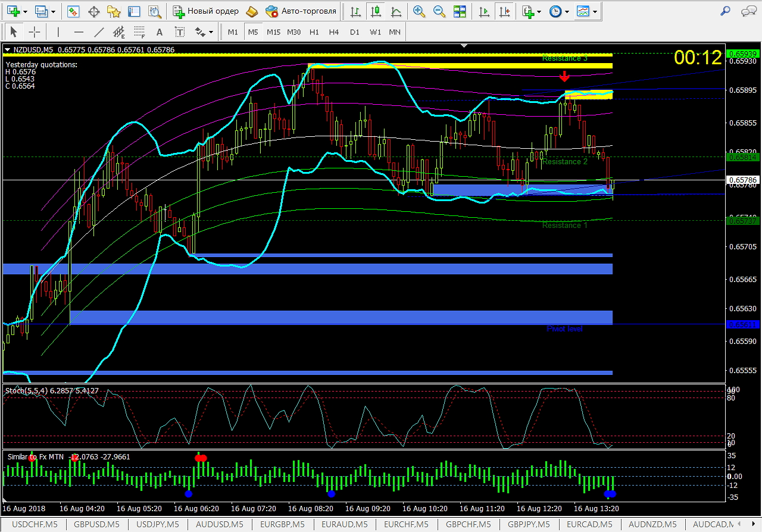Image resolution: width=762 pixels, height=532 pixels.
Task: Open the indicators list dropdown arrow
Action: pos(539,11)
